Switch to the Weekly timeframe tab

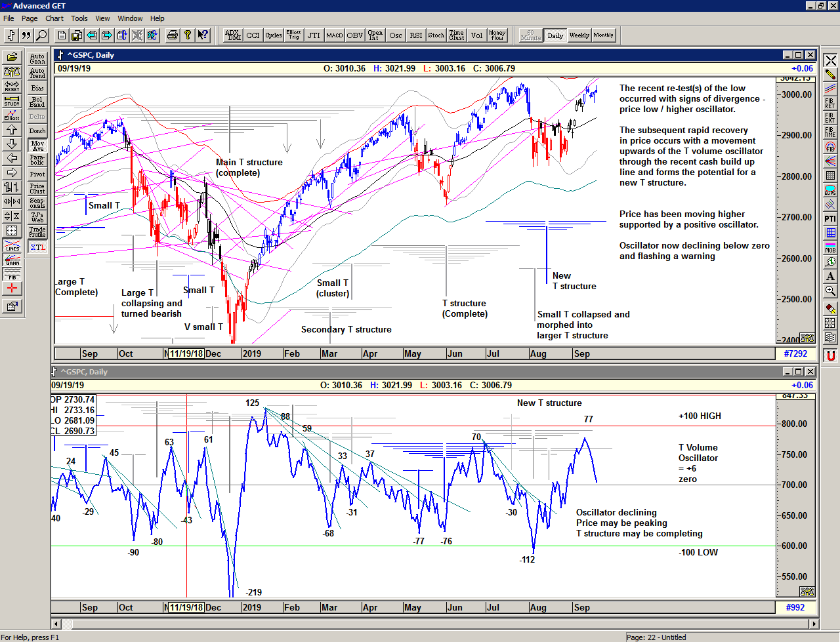point(579,35)
